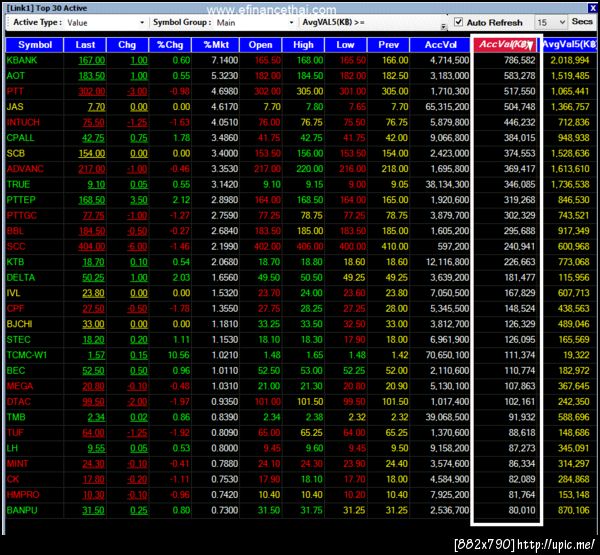600x555 pixels.
Task: Select the KTB symbol
Action: [x=15, y=262]
